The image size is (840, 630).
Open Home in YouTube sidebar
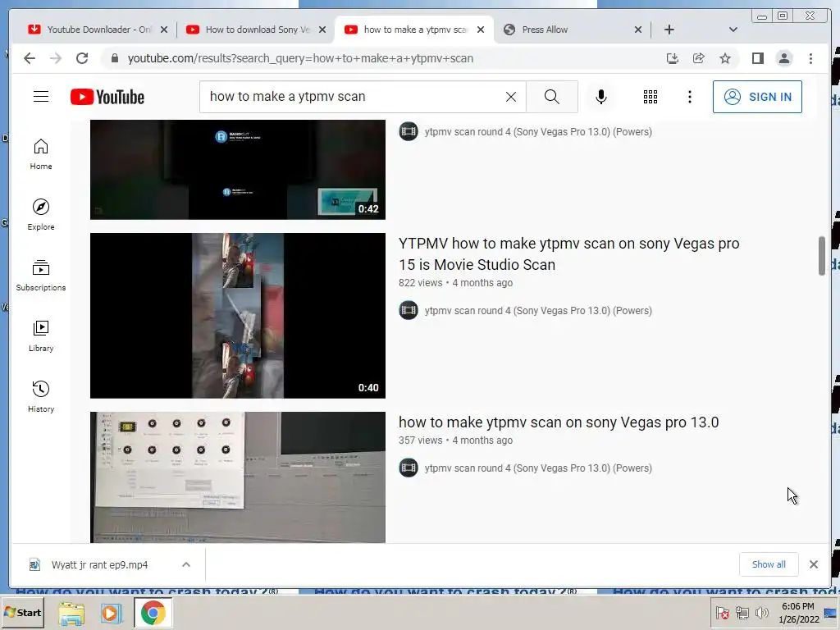41,154
